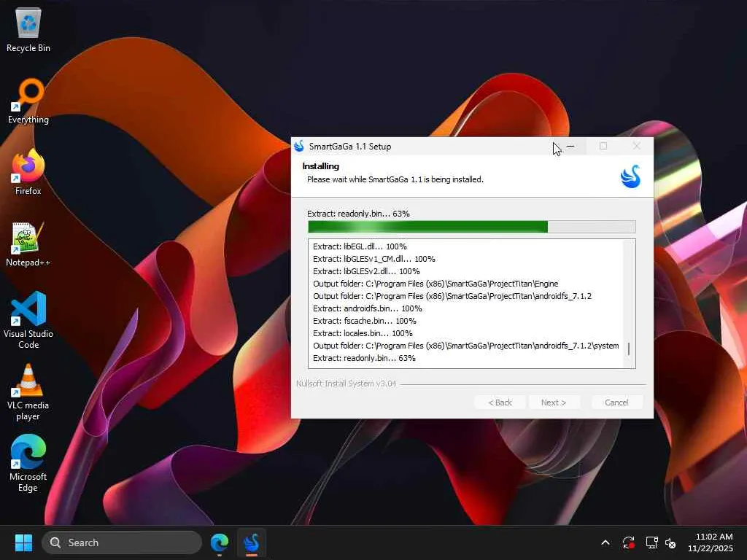Click the close button of SmartGaGa Setup
Screen dimensions: 747x560
(636, 146)
